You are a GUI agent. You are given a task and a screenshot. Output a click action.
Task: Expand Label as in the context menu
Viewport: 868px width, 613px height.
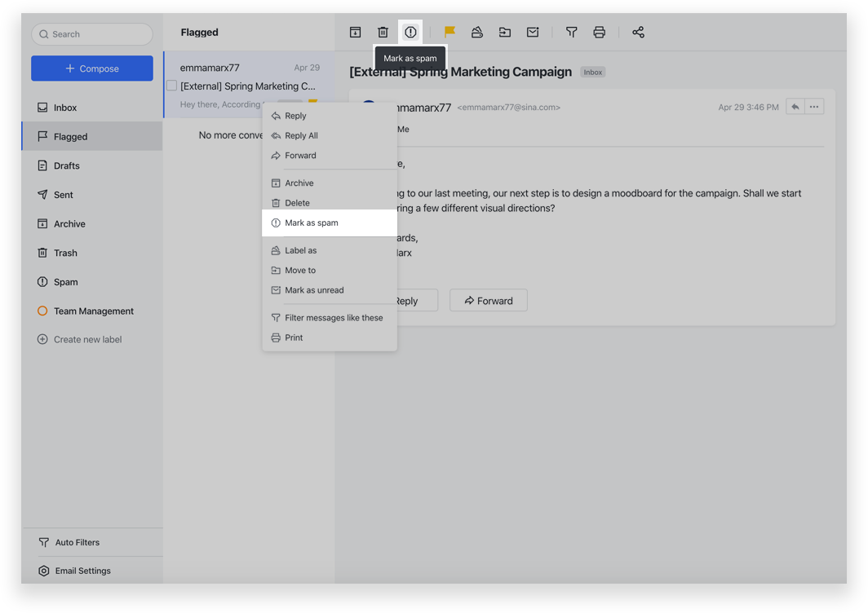(x=300, y=250)
